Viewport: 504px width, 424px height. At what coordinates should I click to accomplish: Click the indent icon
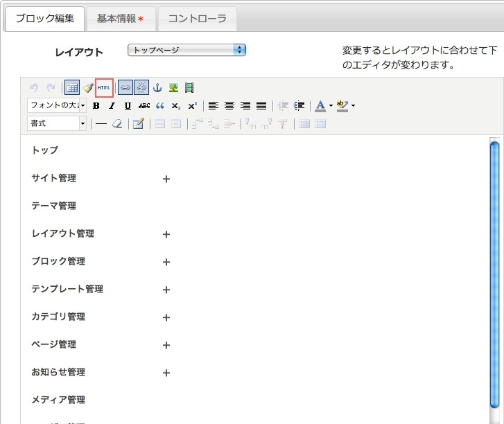pyautogui.click(x=299, y=106)
